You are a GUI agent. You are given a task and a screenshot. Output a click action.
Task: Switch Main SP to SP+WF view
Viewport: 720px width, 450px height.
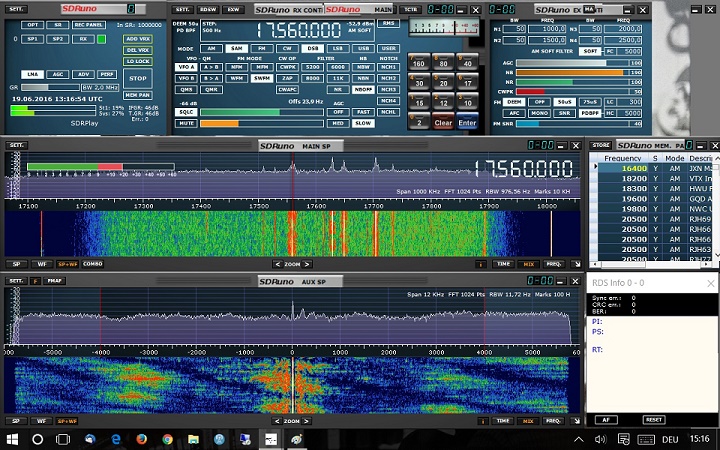(67, 264)
